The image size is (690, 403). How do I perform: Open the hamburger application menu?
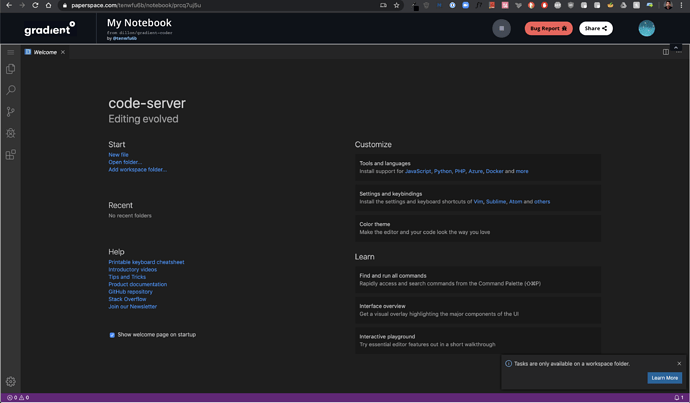11,52
